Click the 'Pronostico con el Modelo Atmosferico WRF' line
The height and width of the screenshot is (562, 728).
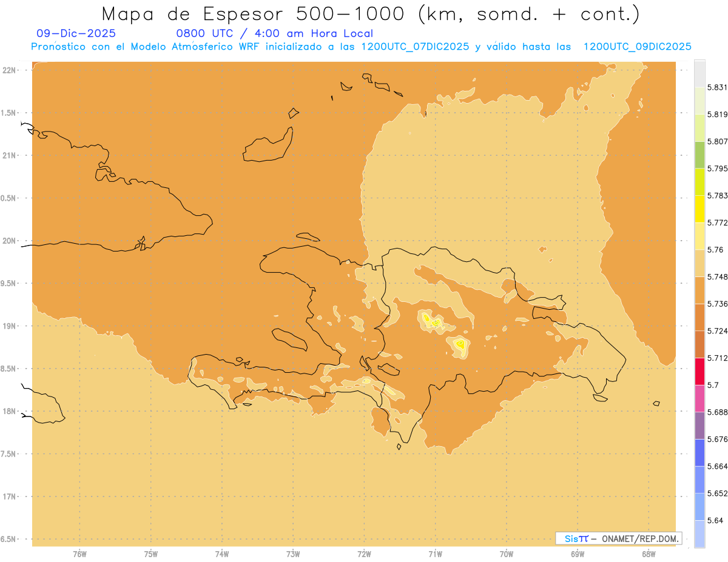(x=144, y=47)
